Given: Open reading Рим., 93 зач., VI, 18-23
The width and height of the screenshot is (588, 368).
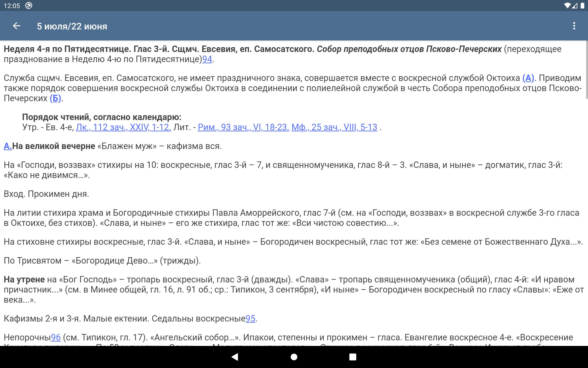Looking at the screenshot, I should click(243, 127).
